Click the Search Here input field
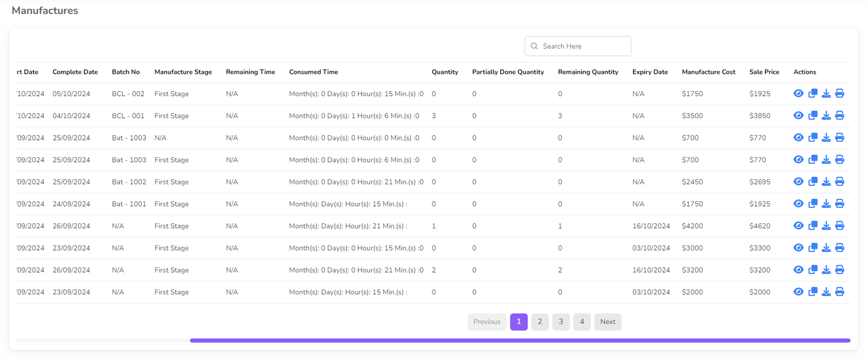868x360 pixels. [x=583, y=46]
